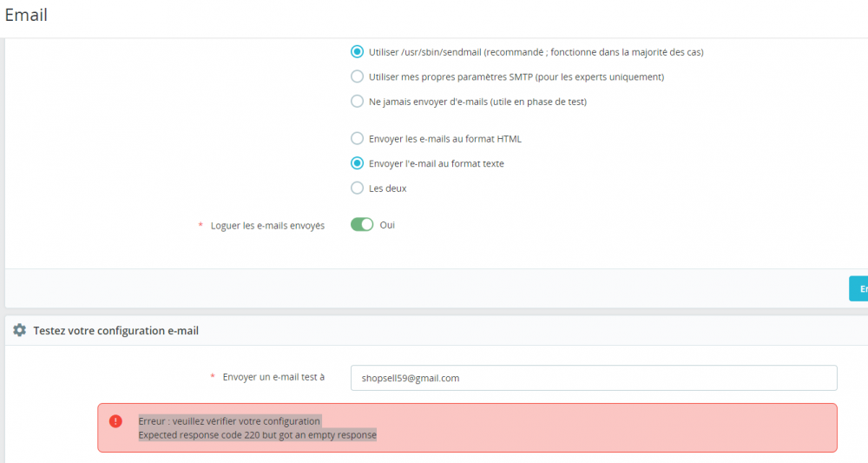Image resolution: width=868 pixels, height=463 pixels.
Task: Click the blue save button at right edge
Action: [858, 288]
